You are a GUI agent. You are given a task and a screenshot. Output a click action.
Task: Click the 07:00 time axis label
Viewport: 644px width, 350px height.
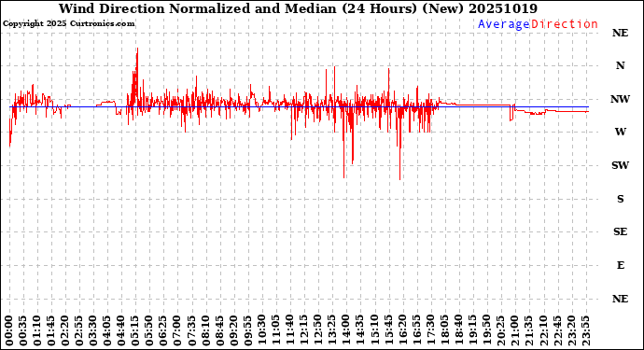pyautogui.click(x=178, y=331)
